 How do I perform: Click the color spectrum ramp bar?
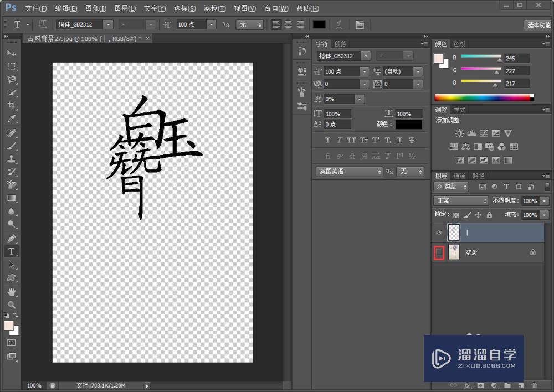coord(484,98)
